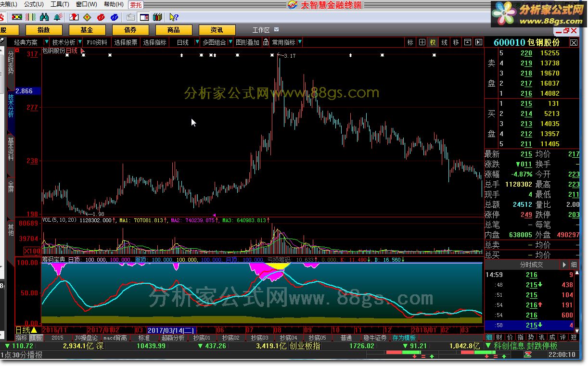The width and height of the screenshot is (588, 366).
Task: Toggle the 移 move button
Action: [x=456, y=42]
